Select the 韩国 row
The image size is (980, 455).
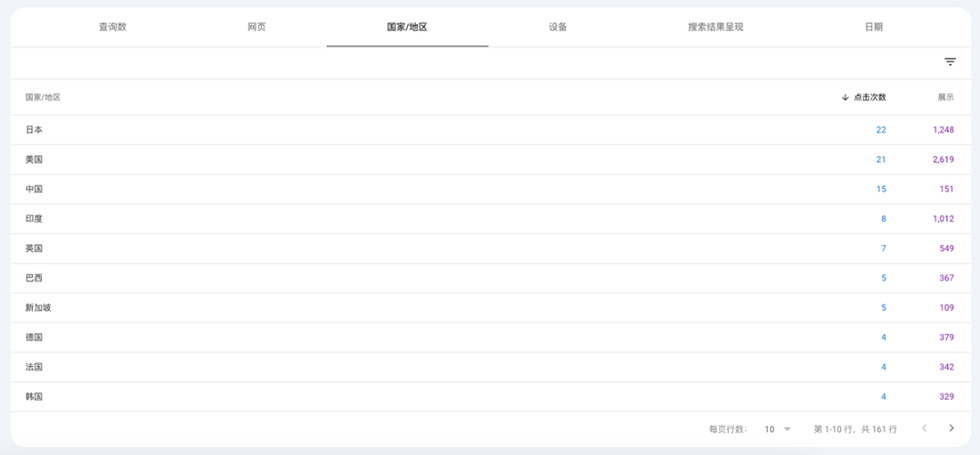pyautogui.click(x=34, y=397)
